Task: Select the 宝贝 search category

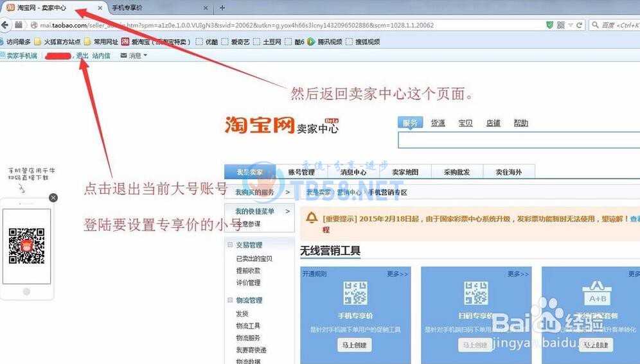Action: click(465, 123)
